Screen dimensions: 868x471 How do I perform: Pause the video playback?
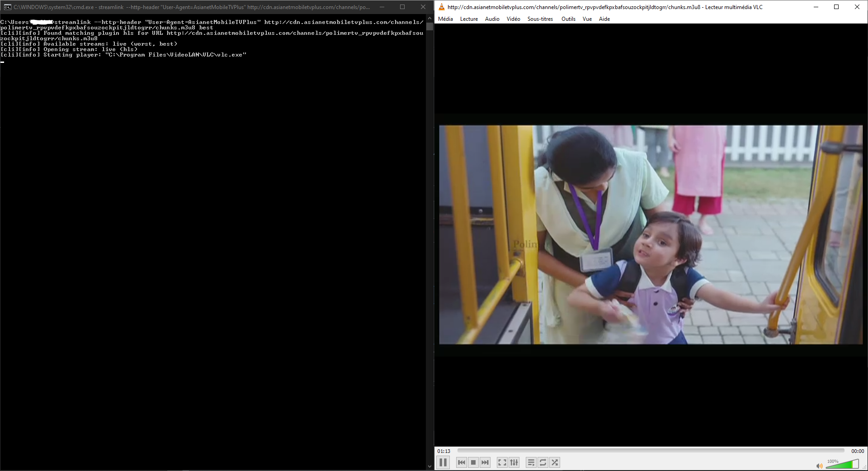[443, 462]
